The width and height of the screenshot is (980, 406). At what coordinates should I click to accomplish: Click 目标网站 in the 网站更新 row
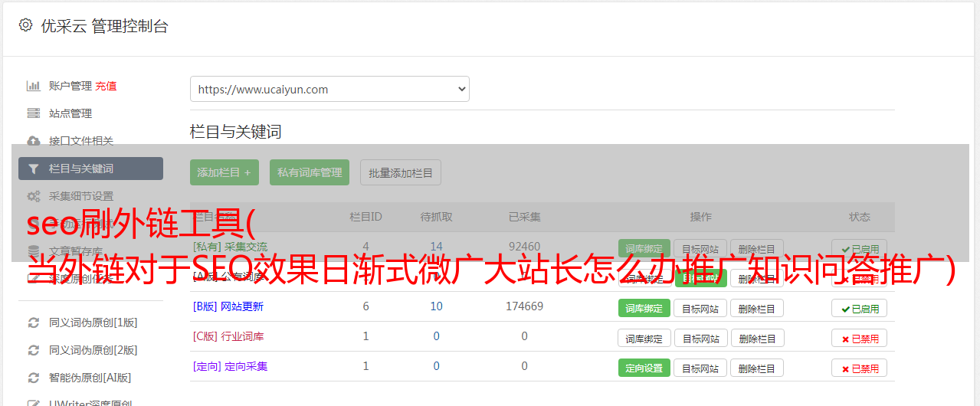point(700,308)
